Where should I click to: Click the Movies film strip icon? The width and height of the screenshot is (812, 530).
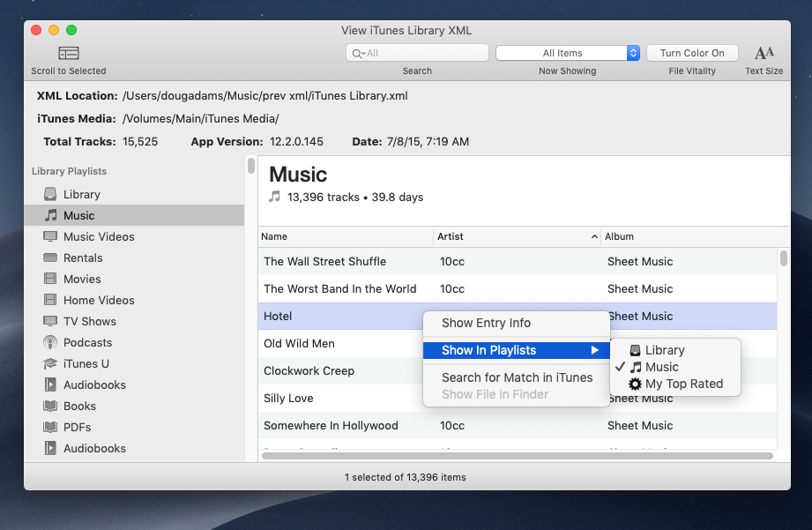50,279
